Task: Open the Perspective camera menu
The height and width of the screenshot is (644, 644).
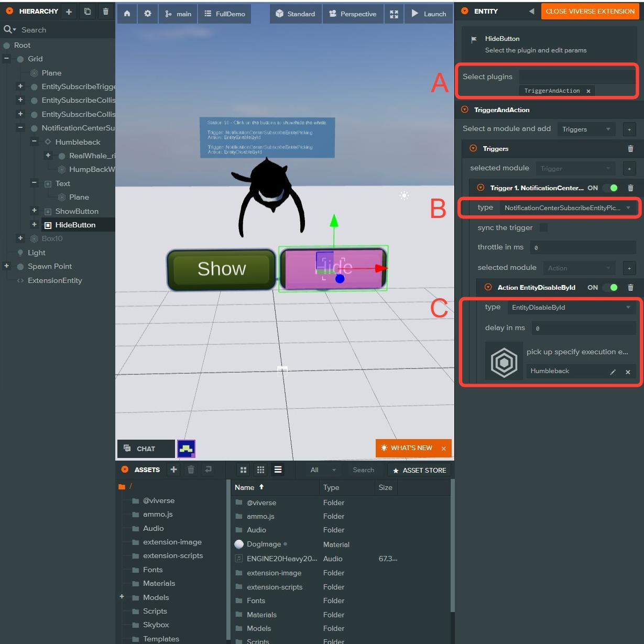Action: 353,14
